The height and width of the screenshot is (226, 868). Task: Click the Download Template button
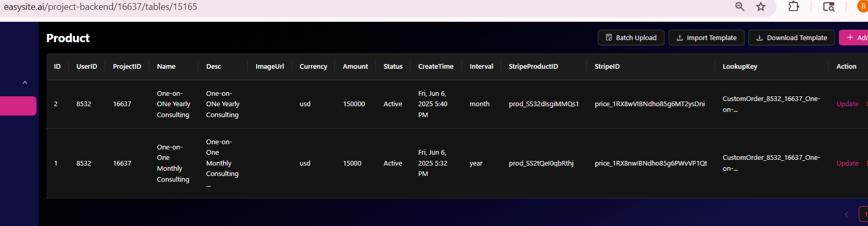791,37
